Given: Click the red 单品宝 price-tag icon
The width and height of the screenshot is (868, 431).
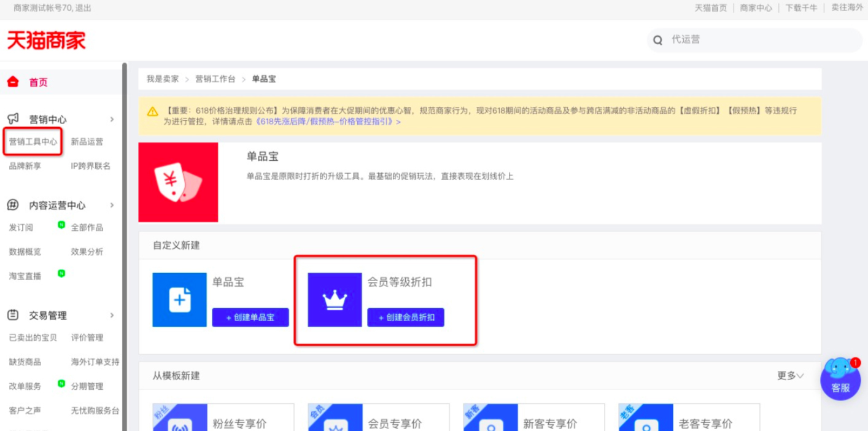Looking at the screenshot, I should click(x=178, y=182).
